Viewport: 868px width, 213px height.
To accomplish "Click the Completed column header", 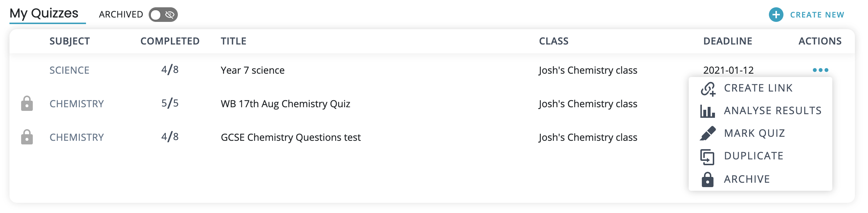I will (x=170, y=41).
